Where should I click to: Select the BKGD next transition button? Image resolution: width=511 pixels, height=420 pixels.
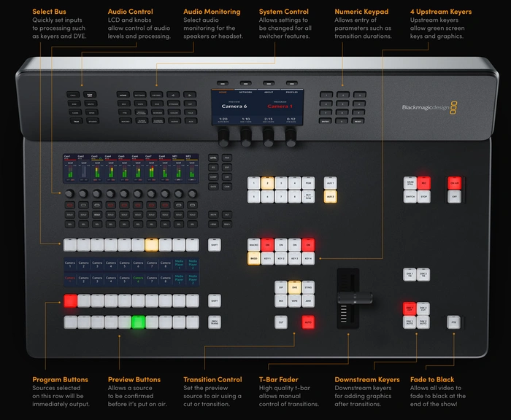tap(253, 259)
